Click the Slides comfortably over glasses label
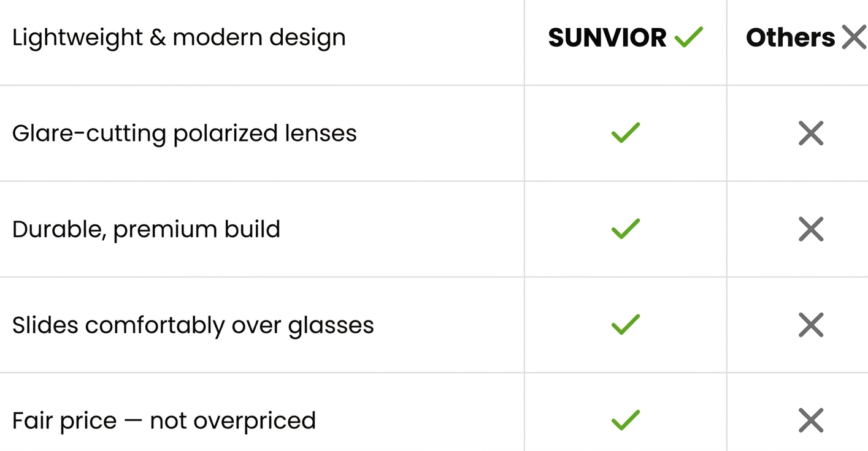Image resolution: width=868 pixels, height=451 pixels. [193, 325]
